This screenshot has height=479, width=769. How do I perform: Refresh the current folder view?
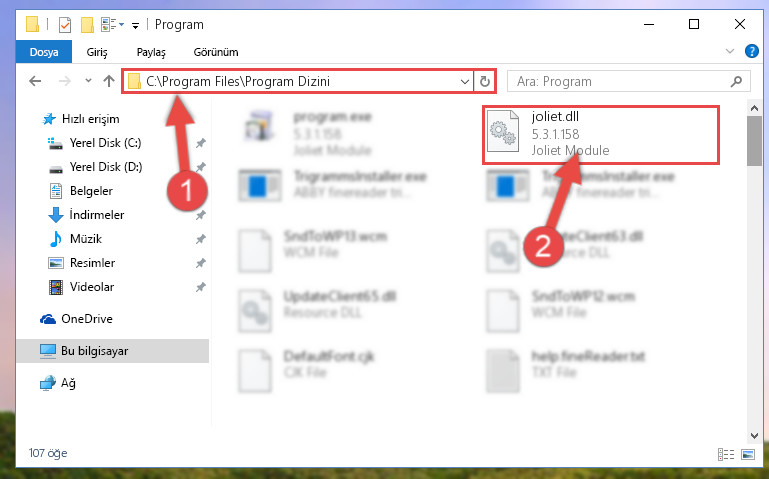(x=485, y=81)
